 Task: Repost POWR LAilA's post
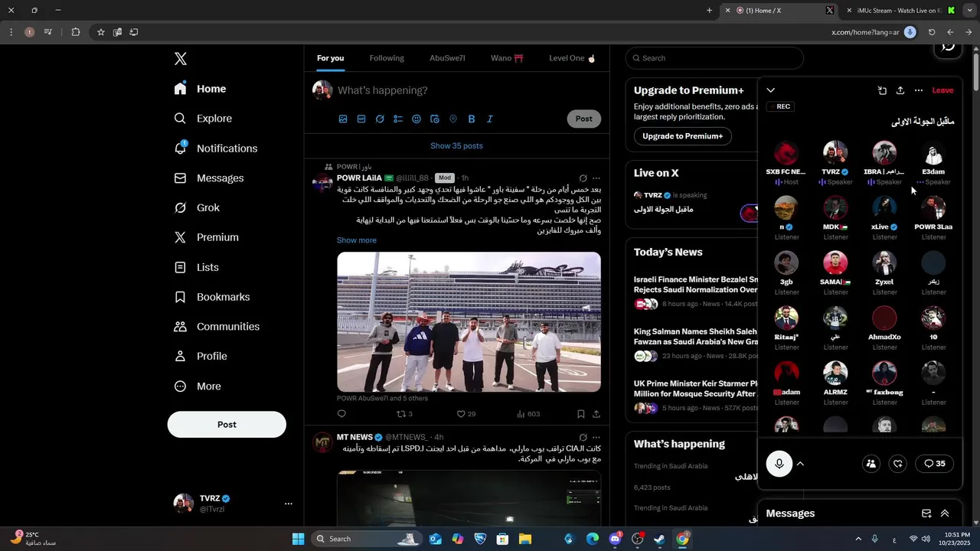coord(403,414)
